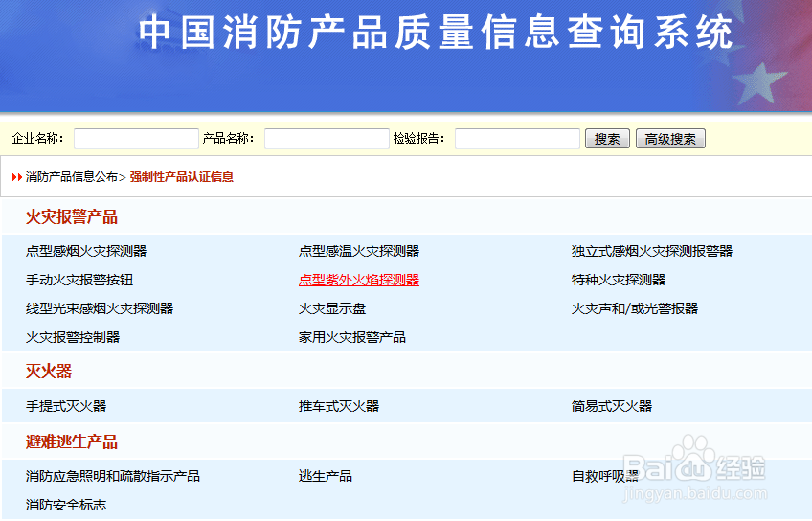Open 火灾显示盘 link
812x521 pixels.
click(x=332, y=308)
